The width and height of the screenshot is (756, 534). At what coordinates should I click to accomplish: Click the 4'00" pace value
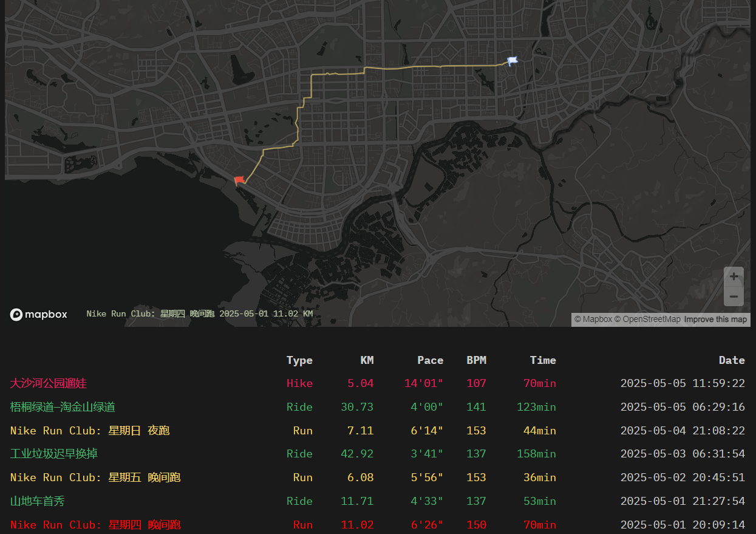(x=427, y=407)
